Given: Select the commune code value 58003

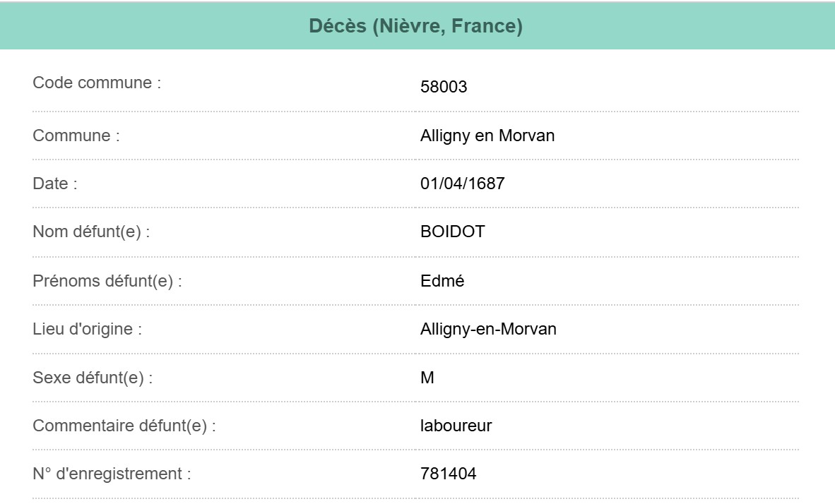Looking at the screenshot, I should (x=444, y=88).
